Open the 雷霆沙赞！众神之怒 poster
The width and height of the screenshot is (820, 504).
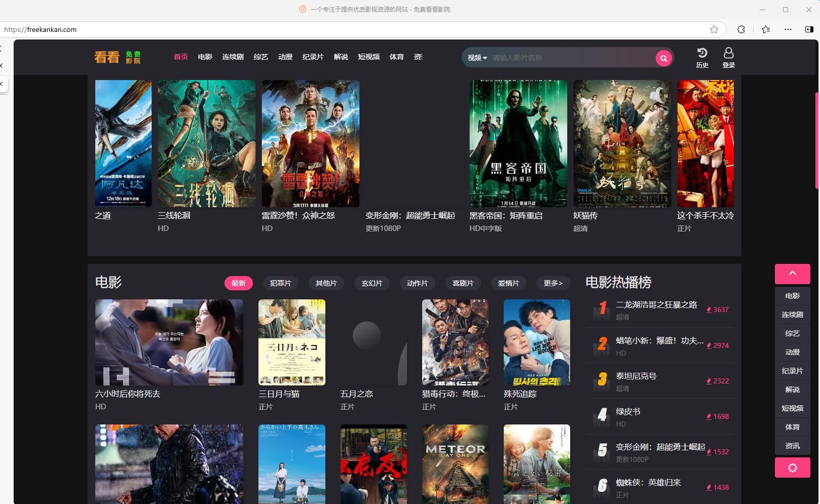point(311,143)
